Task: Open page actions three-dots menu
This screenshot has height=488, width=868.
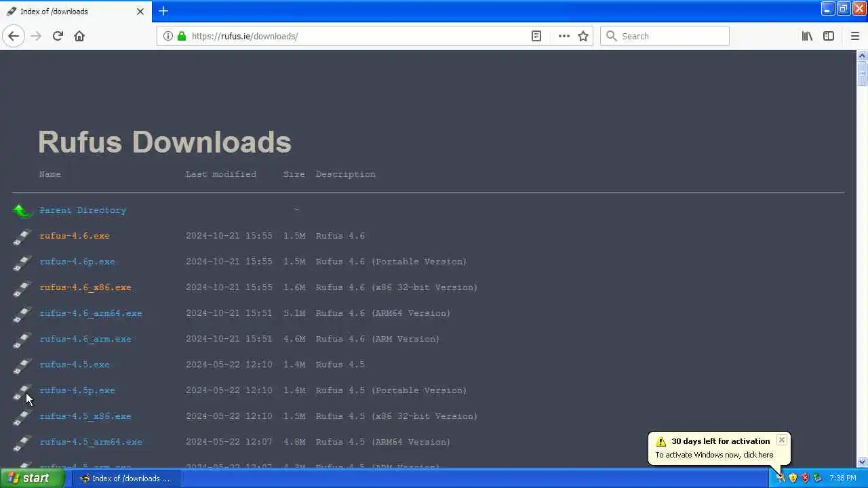Action: pos(564,36)
